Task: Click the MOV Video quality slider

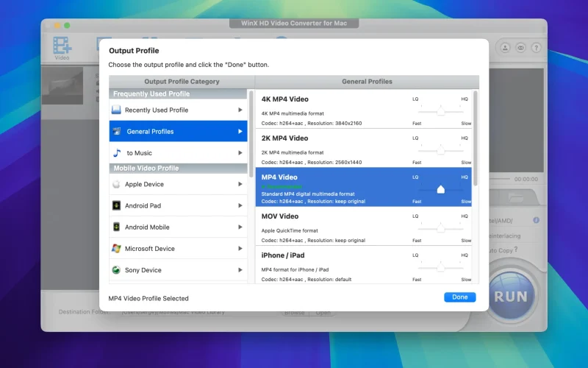Action: pos(440,228)
